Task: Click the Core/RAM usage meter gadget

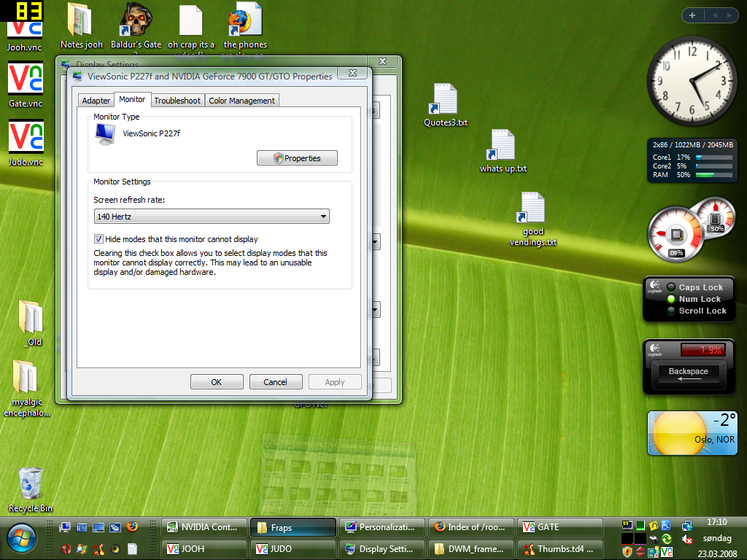Action: (692, 160)
